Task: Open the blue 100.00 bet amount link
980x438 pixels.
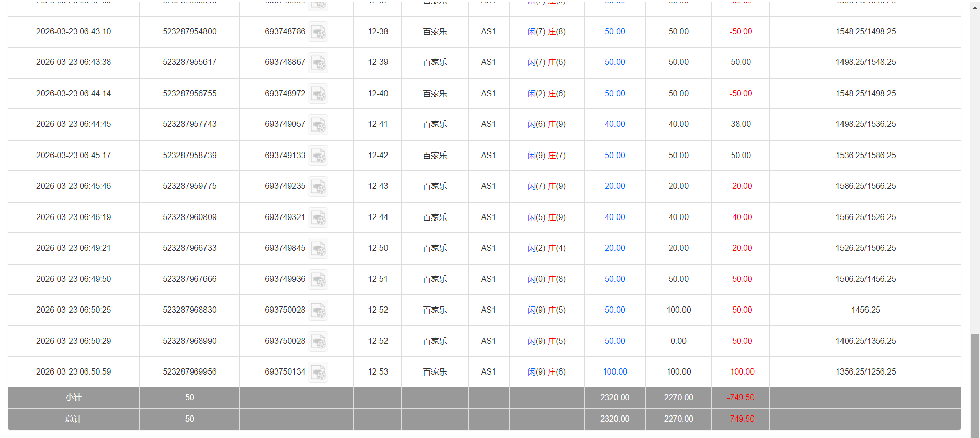Action: click(614, 372)
